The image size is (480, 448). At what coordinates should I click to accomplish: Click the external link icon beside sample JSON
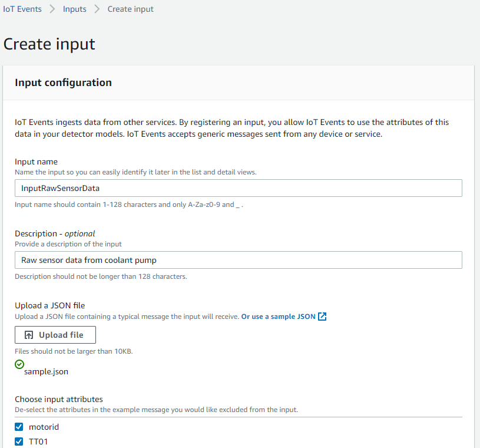pos(322,317)
